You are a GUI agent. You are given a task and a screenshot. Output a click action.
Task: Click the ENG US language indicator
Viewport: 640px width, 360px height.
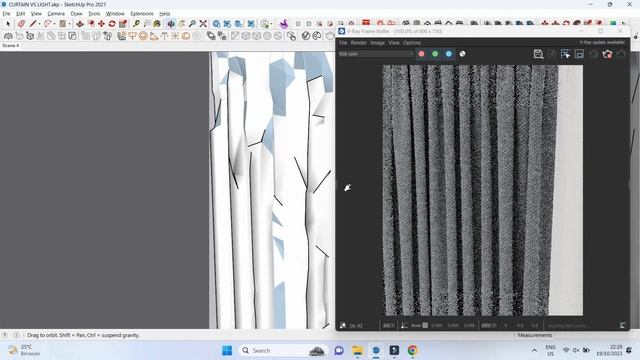550,350
